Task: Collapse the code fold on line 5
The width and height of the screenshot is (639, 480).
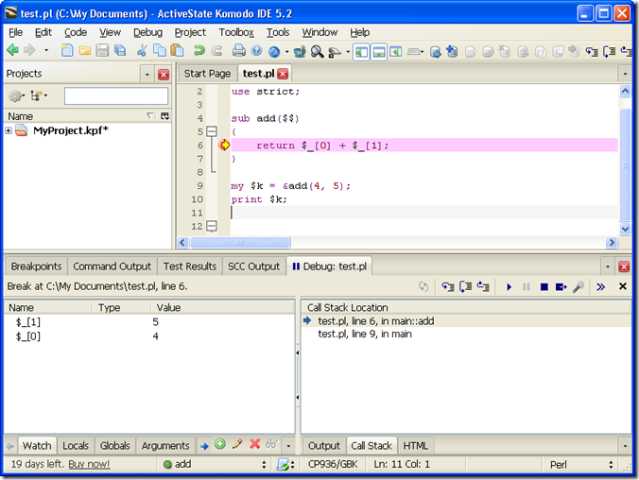Action: point(212,132)
